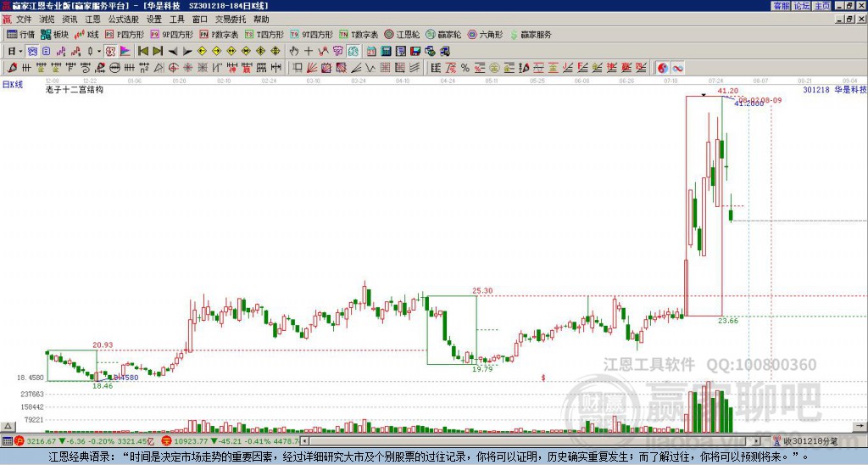Click the 20.93 price label

pos(103,345)
